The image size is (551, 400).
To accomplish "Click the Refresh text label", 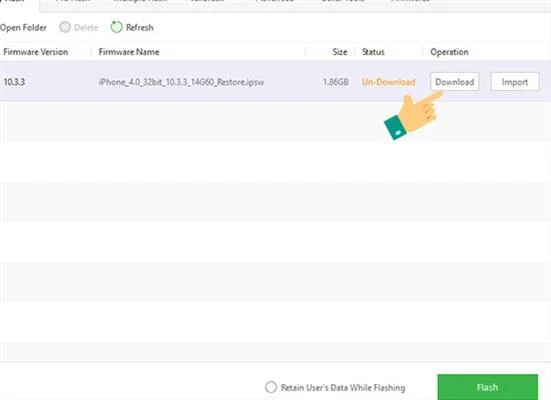I will tap(140, 27).
